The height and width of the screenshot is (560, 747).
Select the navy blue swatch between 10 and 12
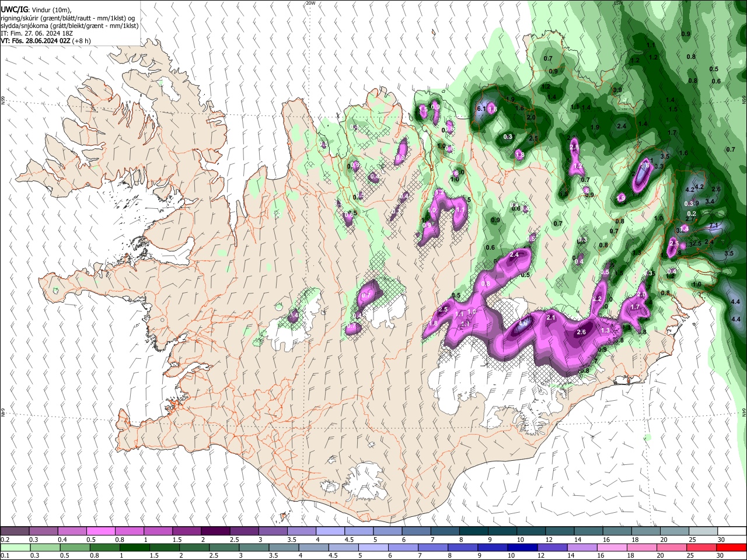(522, 548)
